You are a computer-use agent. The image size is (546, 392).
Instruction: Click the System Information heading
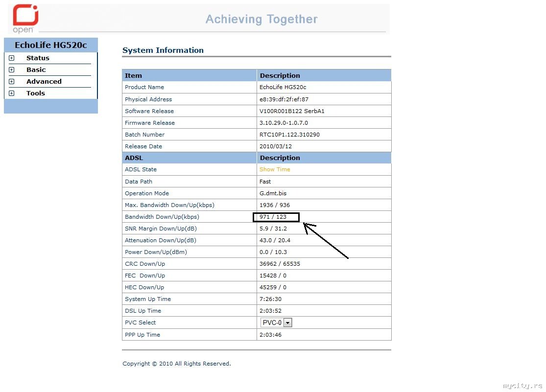pyautogui.click(x=163, y=50)
